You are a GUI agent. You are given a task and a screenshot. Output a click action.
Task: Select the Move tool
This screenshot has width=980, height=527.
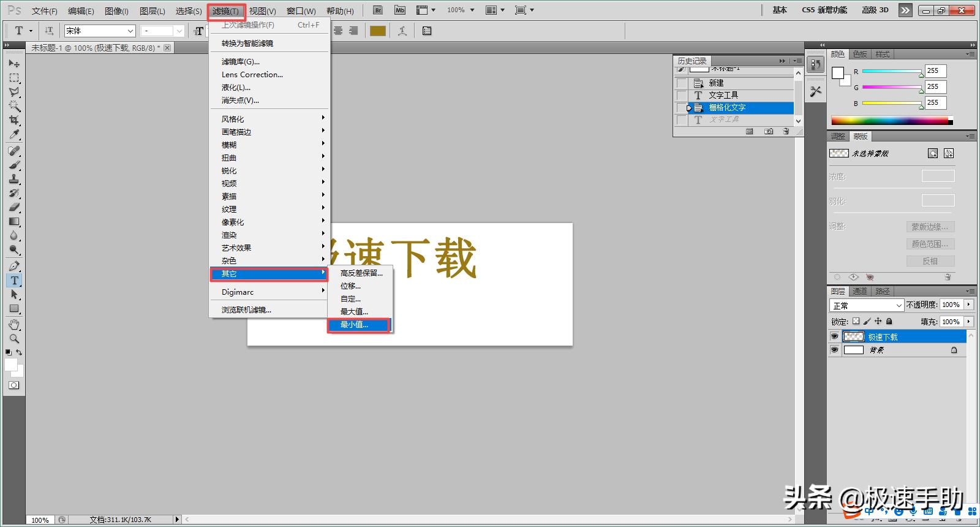click(14, 63)
